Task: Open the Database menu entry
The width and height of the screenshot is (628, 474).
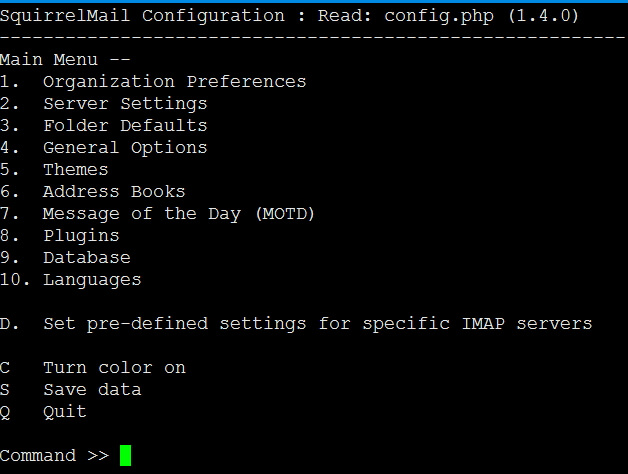Action: click(x=86, y=258)
